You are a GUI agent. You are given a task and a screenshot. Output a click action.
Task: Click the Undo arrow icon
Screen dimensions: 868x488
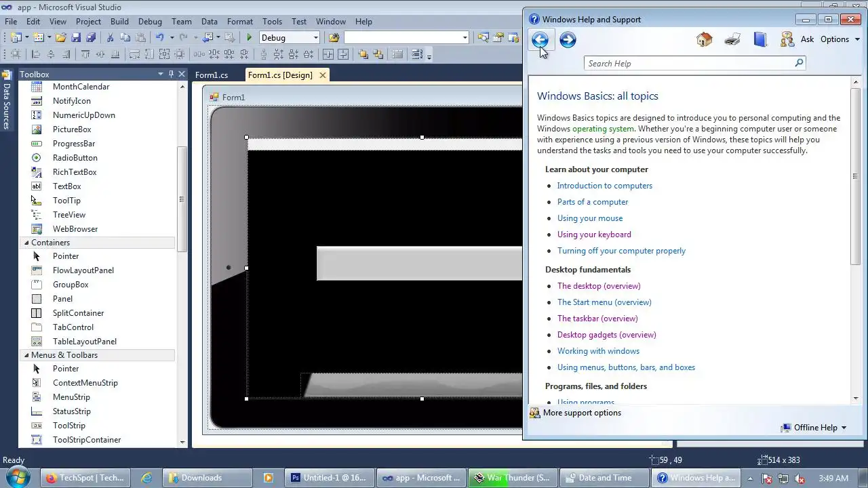[159, 38]
